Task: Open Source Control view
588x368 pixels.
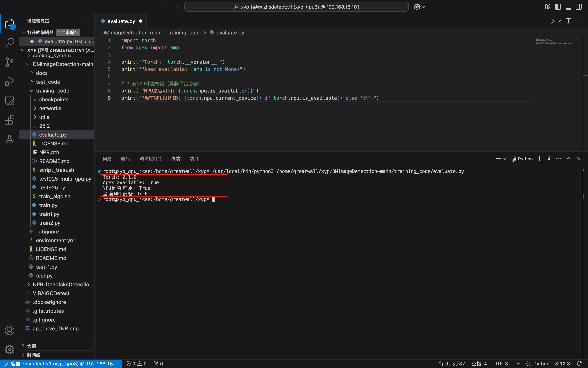Action: pos(9,62)
